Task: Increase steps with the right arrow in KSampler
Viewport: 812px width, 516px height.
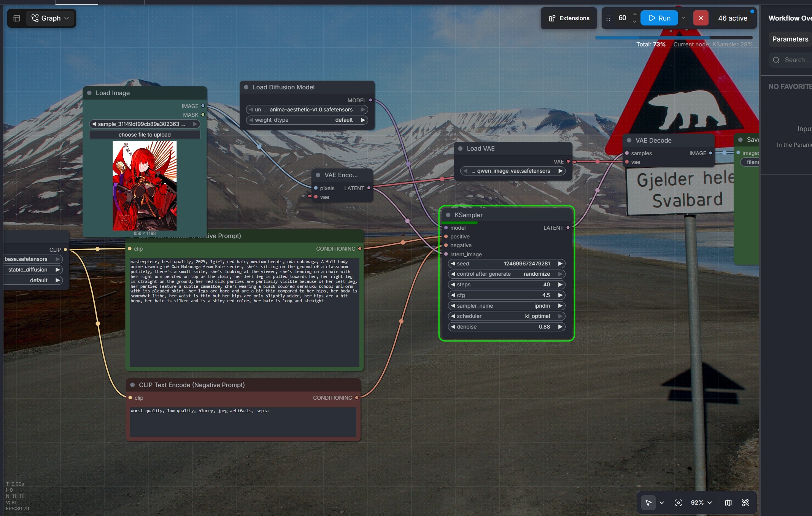Action: tap(560, 284)
